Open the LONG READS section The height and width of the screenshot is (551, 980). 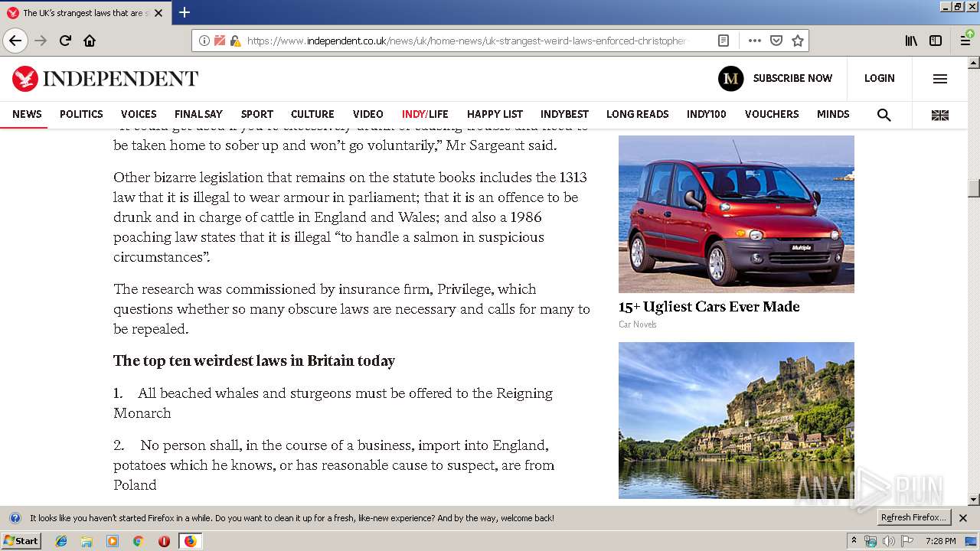click(637, 114)
